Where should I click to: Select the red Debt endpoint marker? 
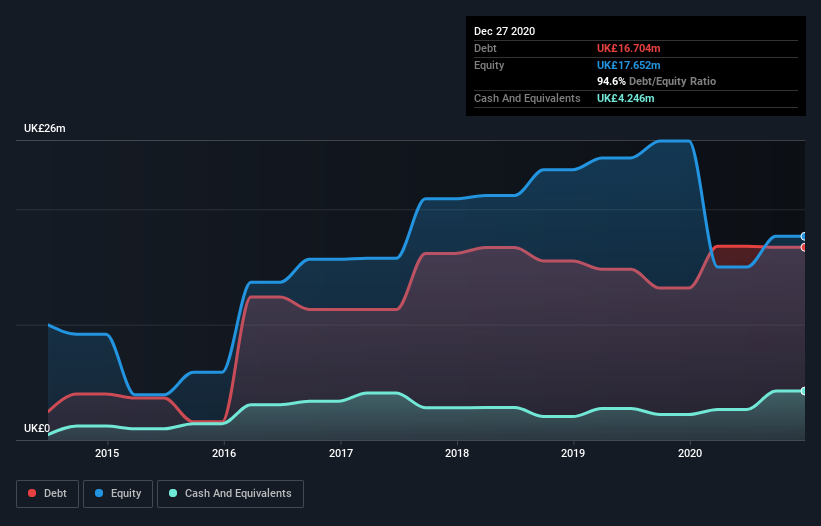804,247
